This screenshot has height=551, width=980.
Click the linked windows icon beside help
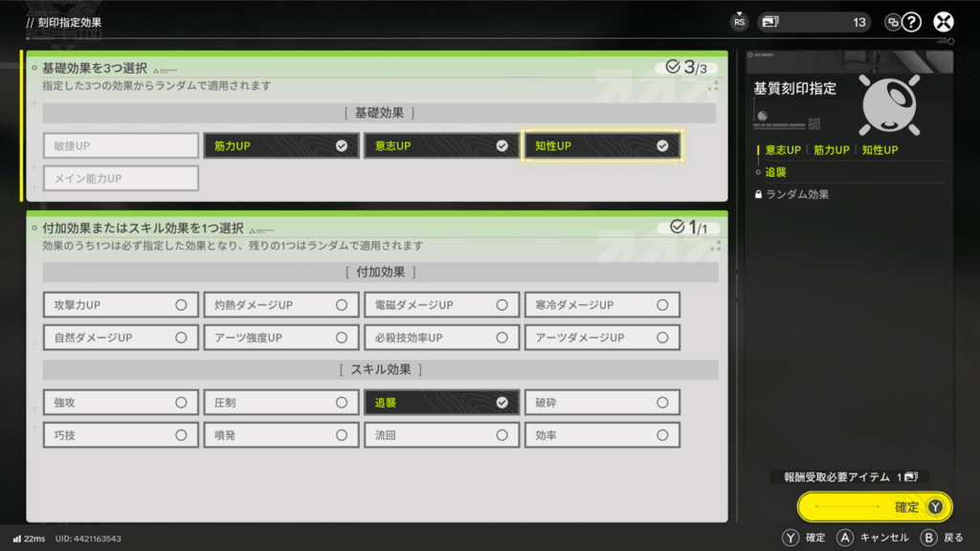click(x=892, y=22)
